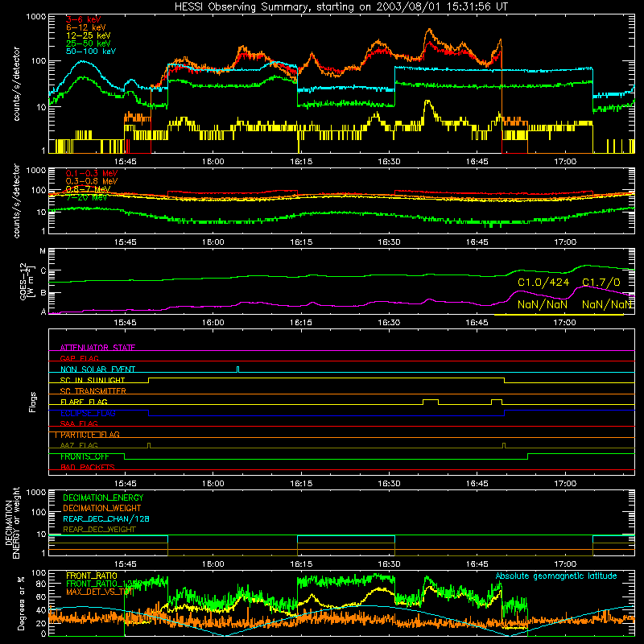Viewport: 644px width, 644px height.
Task: Click the BAD_PACKETS flag label
Action: [88, 467]
